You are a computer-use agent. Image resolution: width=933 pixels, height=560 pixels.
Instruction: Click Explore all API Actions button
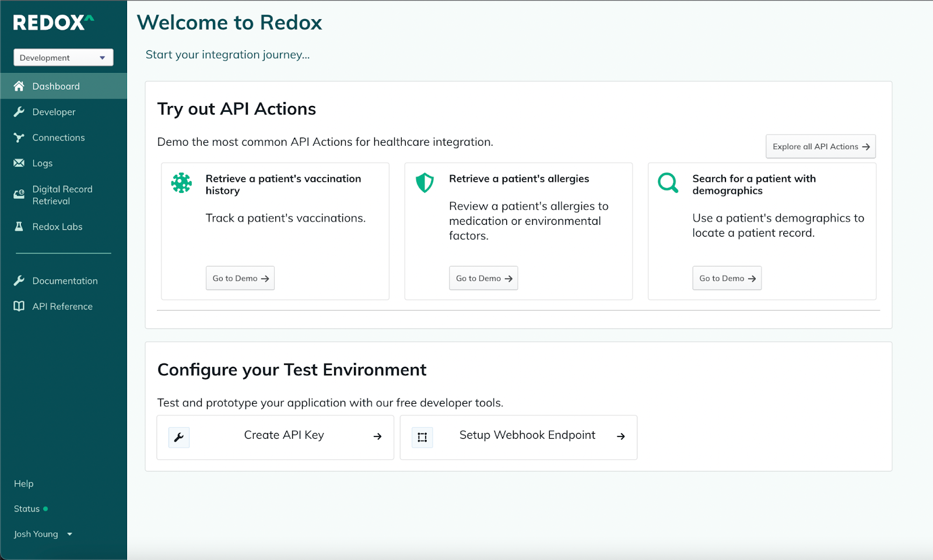click(x=820, y=147)
